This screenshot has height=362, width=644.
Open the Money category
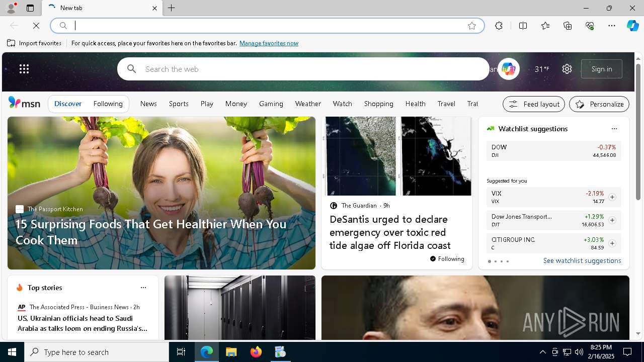click(x=236, y=104)
